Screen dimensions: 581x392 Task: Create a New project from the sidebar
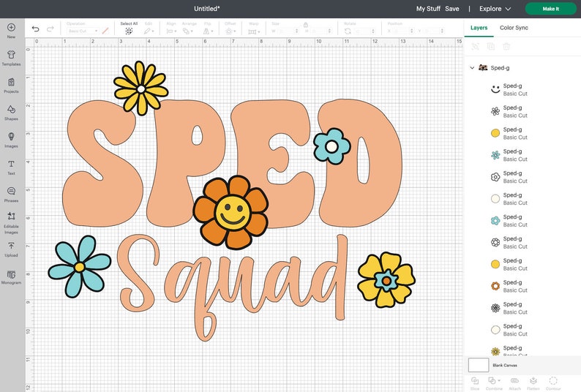11,31
